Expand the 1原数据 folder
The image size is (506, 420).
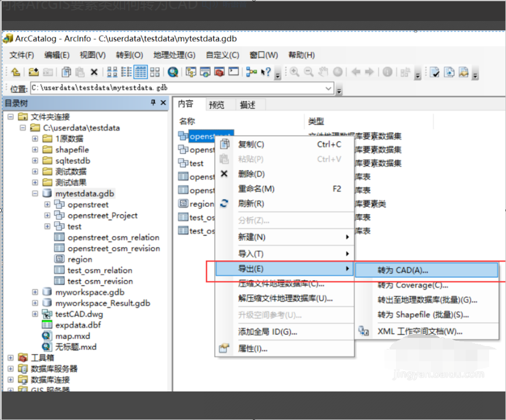[x=35, y=139]
